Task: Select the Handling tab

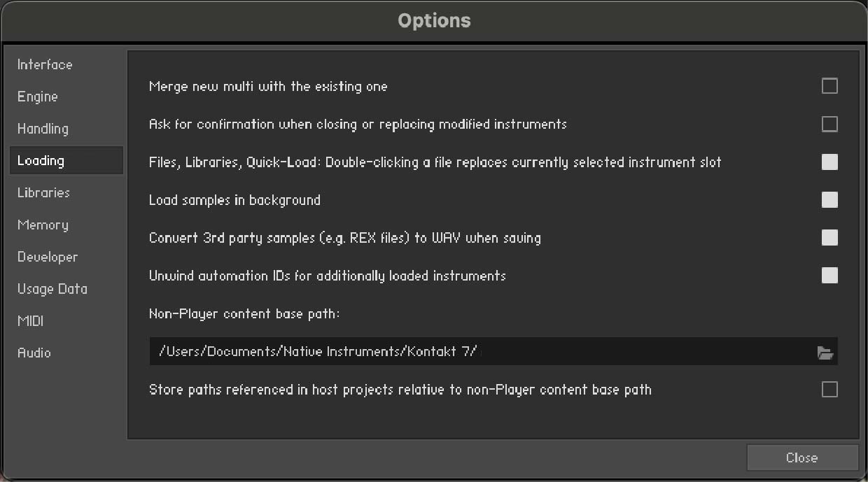Action: click(43, 129)
